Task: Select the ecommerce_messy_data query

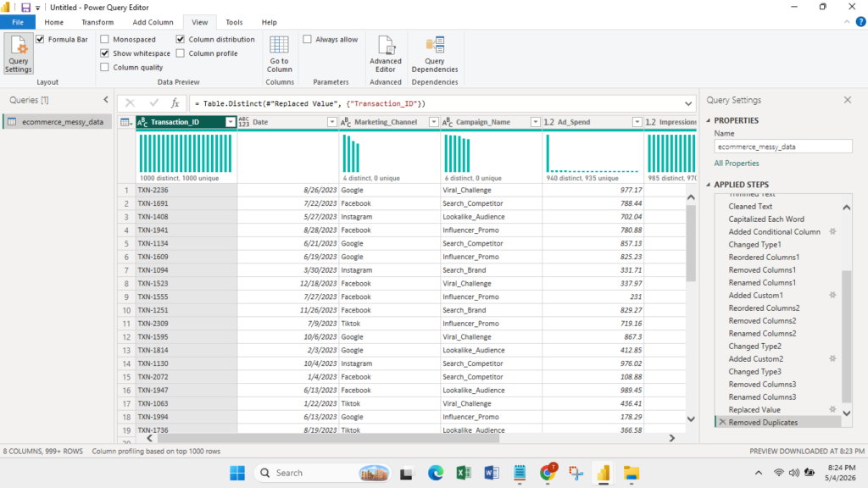Action: tap(57, 122)
